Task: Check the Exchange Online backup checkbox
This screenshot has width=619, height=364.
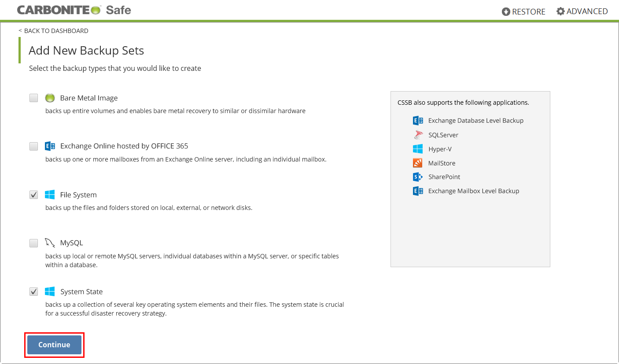Action: tap(34, 146)
